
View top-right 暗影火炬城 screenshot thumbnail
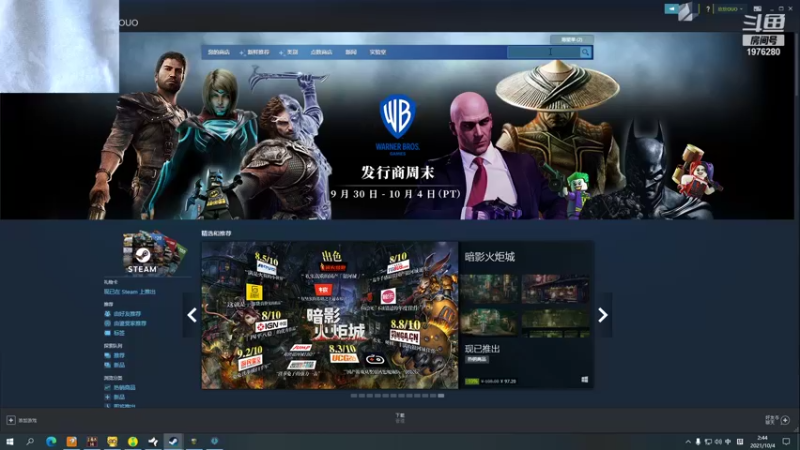[x=556, y=289]
